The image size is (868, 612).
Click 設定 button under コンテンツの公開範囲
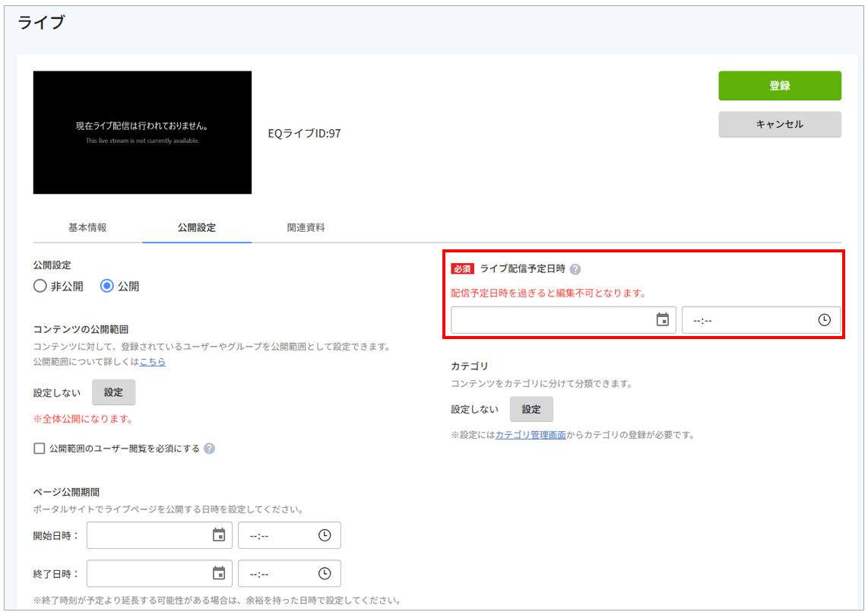tap(113, 392)
